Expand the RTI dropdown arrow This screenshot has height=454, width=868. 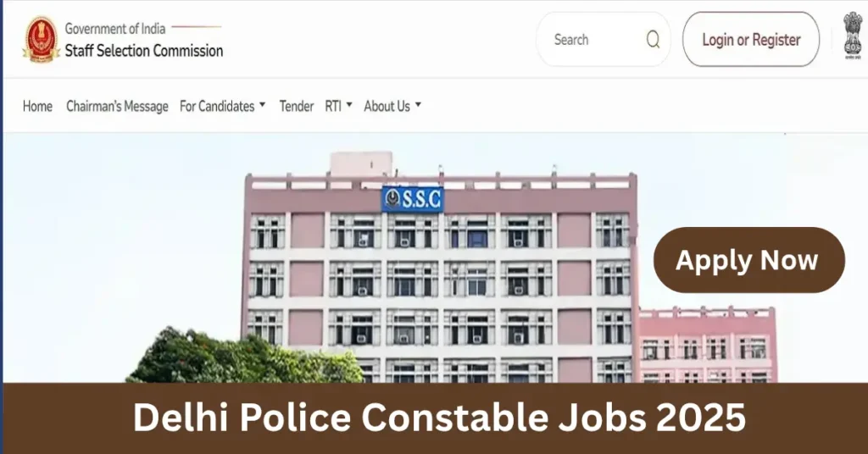(x=349, y=104)
